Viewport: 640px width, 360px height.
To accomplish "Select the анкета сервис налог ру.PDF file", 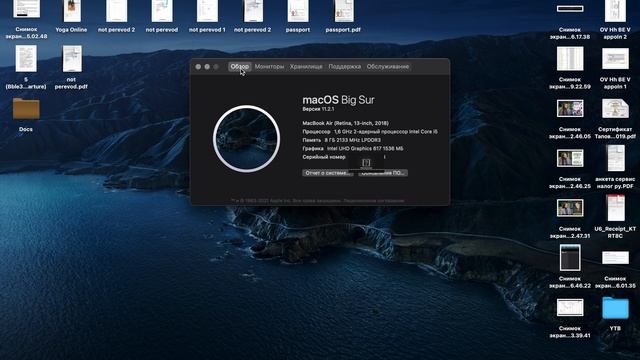I will 615,158.
